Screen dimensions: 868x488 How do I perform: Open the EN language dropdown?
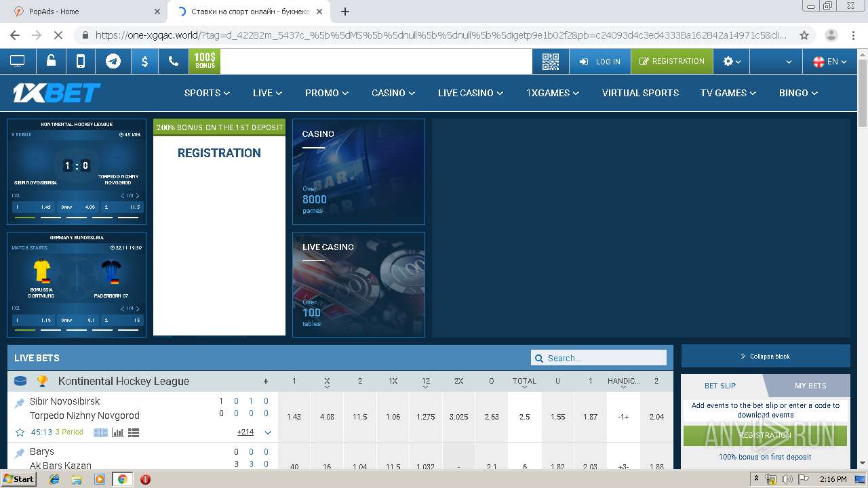(829, 62)
